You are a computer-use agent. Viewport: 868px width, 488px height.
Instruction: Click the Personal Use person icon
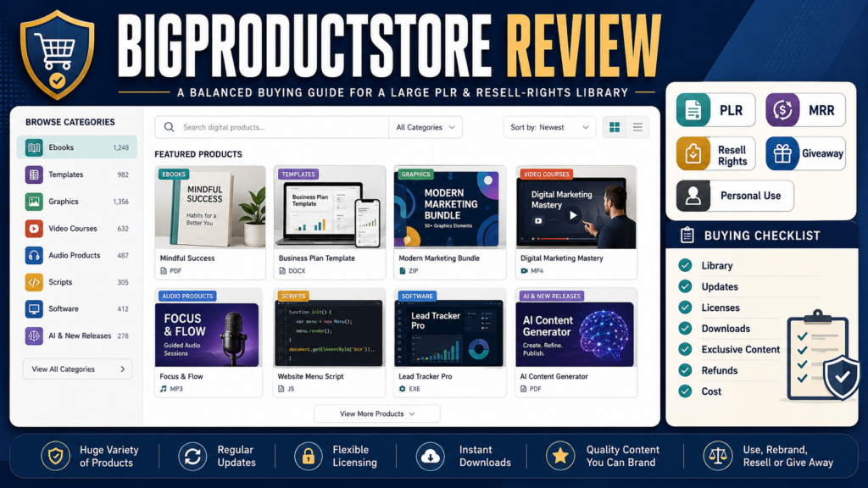pos(693,196)
